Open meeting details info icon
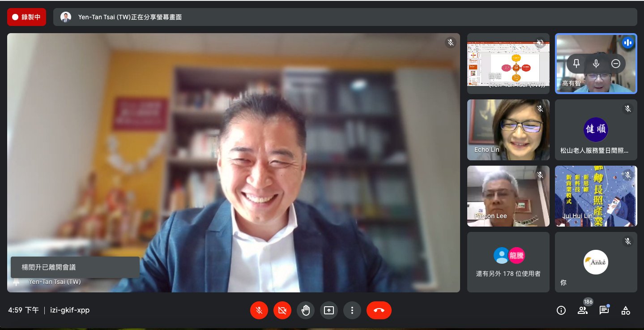 tap(561, 310)
